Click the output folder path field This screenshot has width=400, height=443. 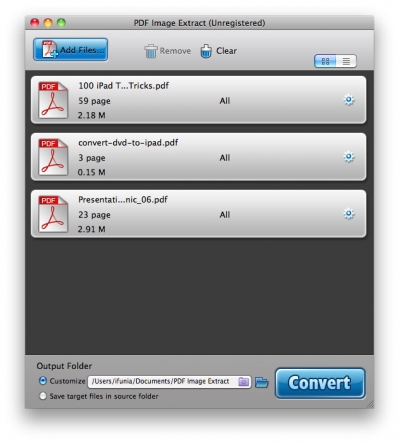tap(169, 381)
